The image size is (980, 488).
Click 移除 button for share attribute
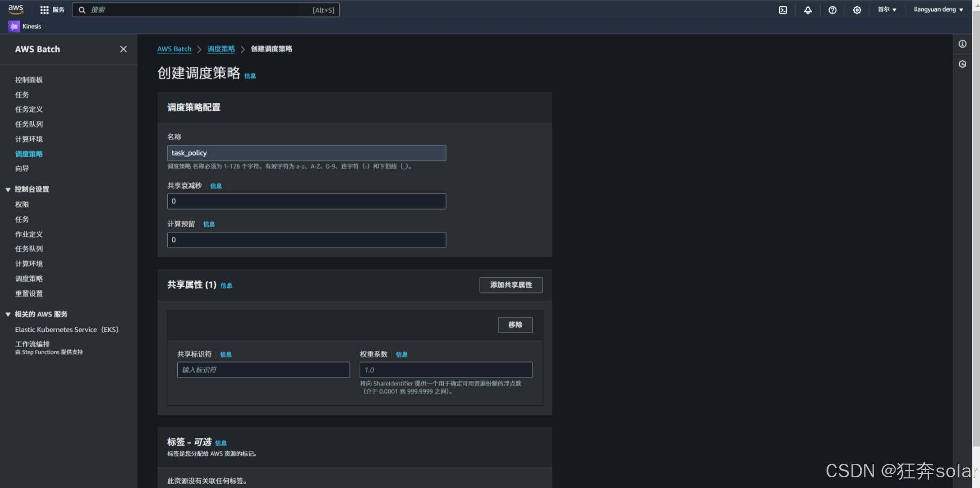click(515, 325)
